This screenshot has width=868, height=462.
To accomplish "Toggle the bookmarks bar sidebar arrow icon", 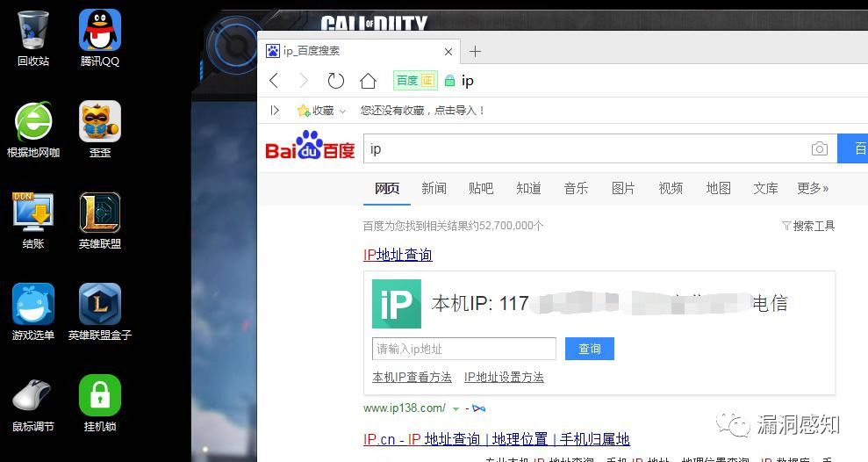I will click(275, 111).
